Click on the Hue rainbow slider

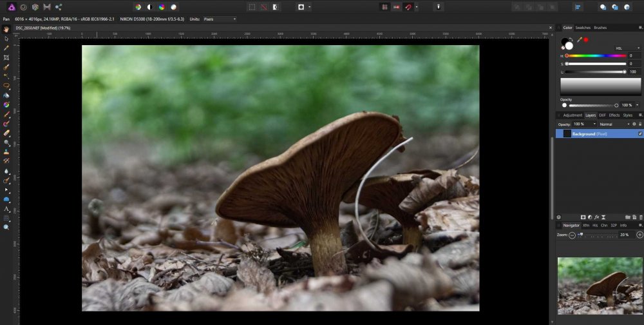pos(596,55)
